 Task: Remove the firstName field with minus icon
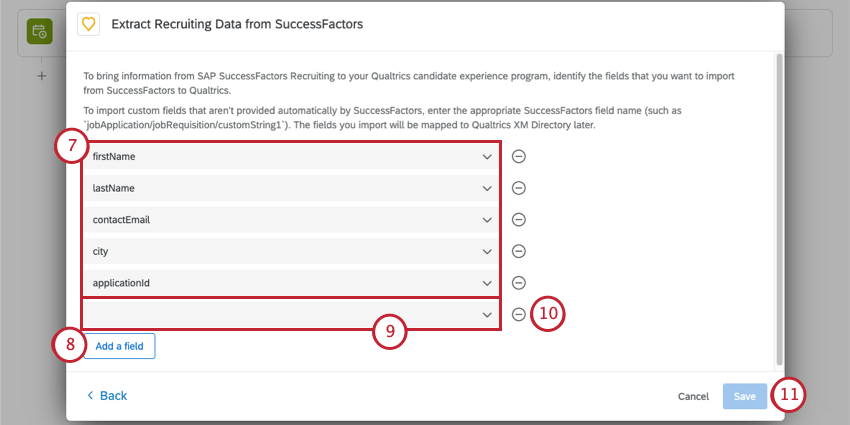pyautogui.click(x=519, y=157)
